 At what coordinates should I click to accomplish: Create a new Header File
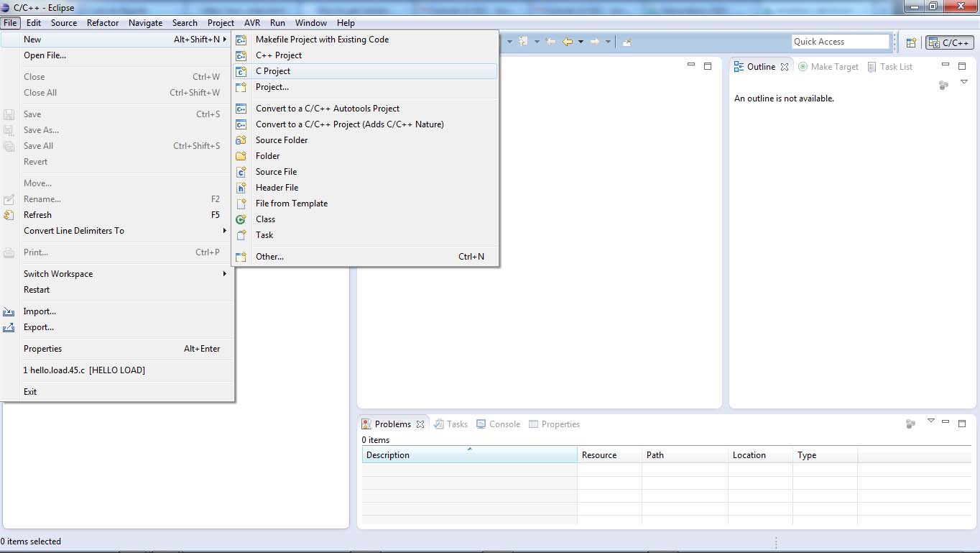point(364,188)
